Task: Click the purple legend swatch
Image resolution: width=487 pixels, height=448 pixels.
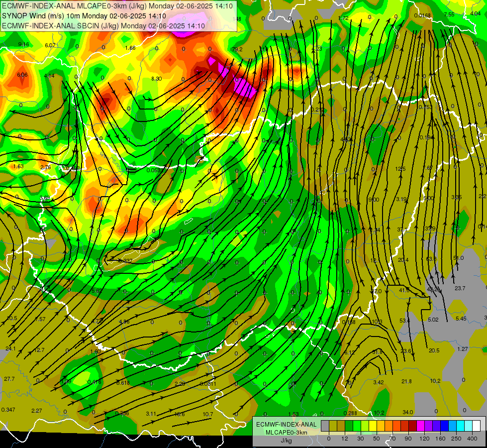Action: tap(429, 426)
